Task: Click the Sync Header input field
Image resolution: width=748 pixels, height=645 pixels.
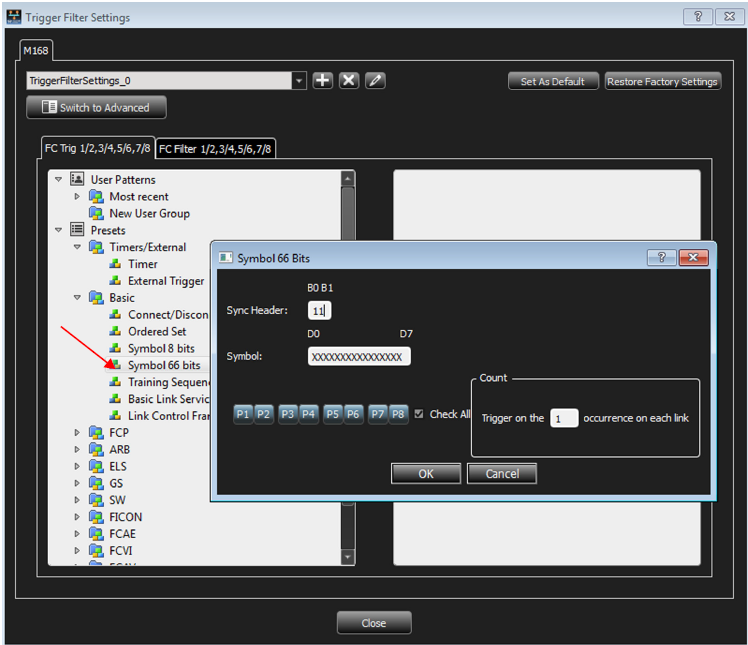Action: (320, 311)
